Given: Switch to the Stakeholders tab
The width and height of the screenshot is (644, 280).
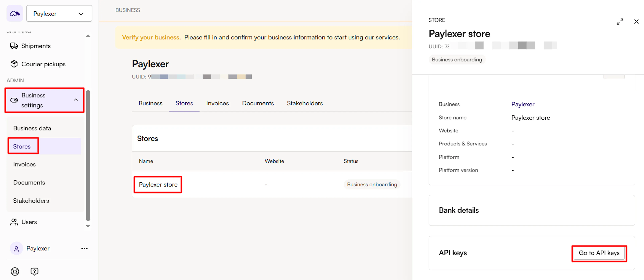Looking at the screenshot, I should 305,103.
